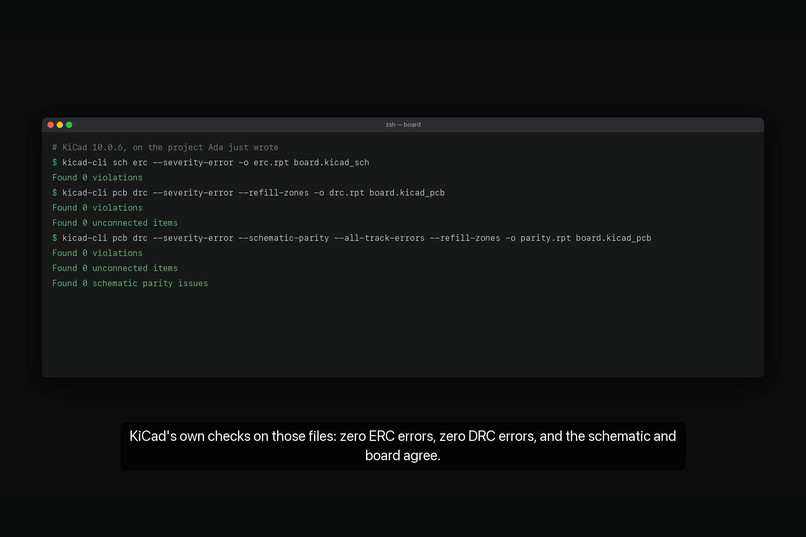This screenshot has width=806, height=537.
Task: Click the first 'Found 0 unconnected items' line
Action: 115,223
